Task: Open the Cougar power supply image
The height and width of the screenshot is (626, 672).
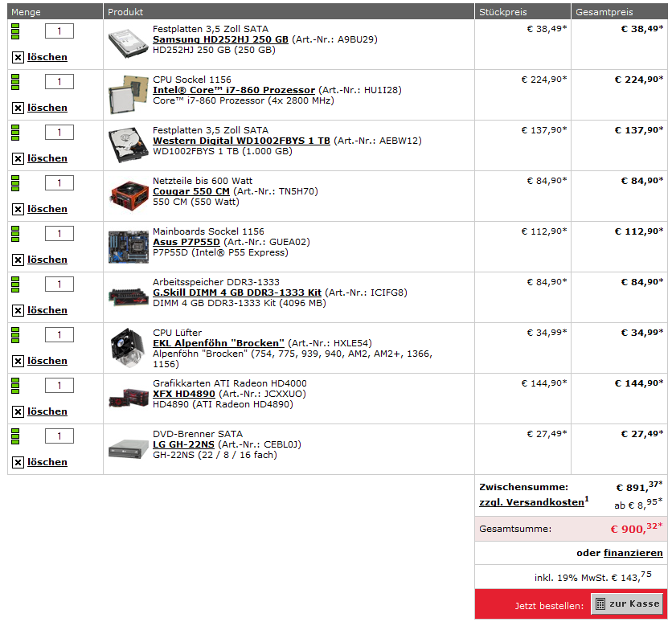Action: 128,196
